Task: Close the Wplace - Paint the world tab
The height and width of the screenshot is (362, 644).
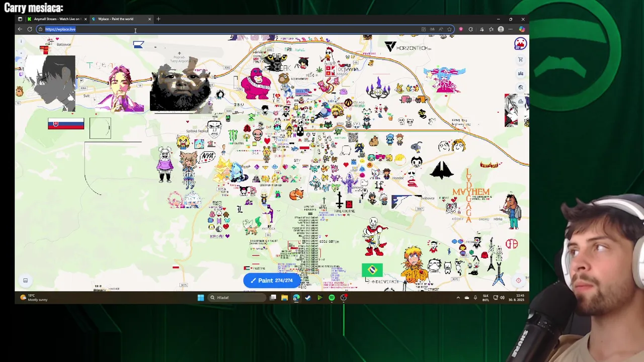Action: point(149,19)
